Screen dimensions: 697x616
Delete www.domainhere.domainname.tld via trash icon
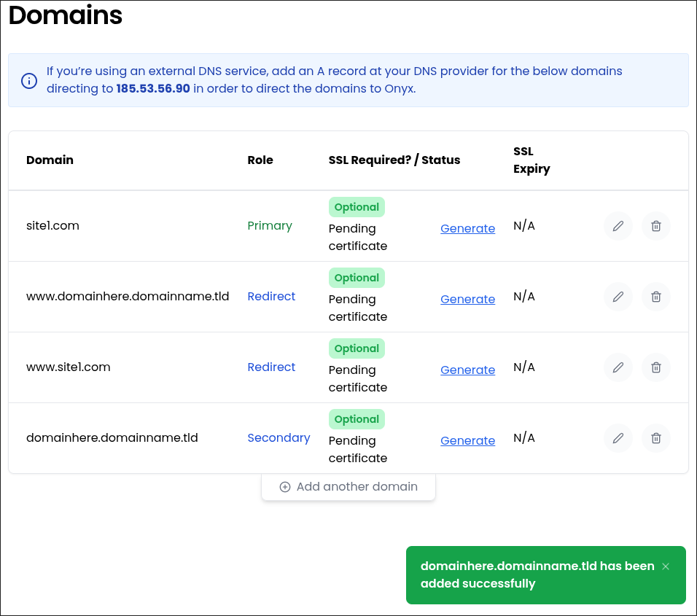(x=655, y=297)
